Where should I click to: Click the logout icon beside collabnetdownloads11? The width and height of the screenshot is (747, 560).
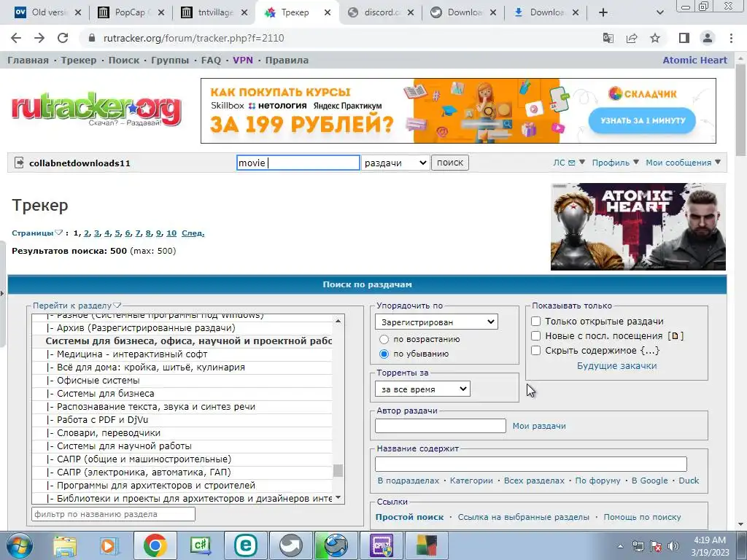point(19,163)
